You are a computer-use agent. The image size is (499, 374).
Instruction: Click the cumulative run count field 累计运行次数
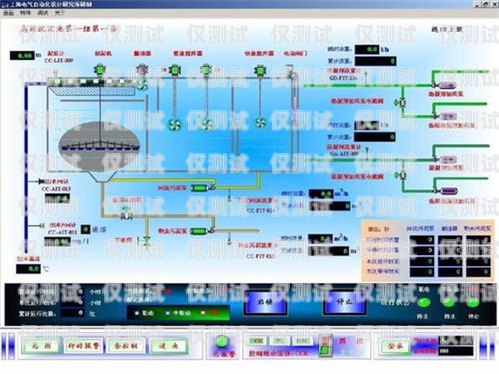click(x=73, y=313)
